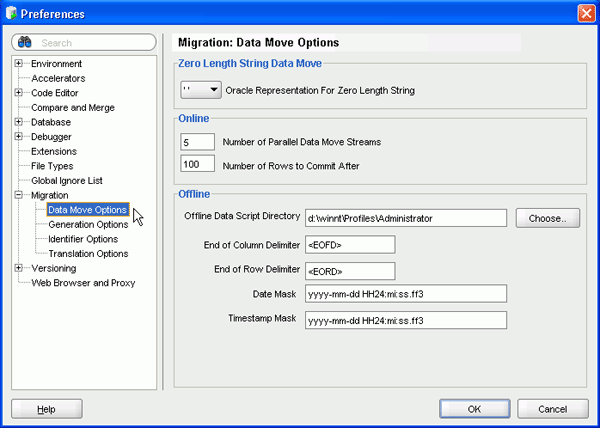Expand the Versioning tree node
Image resolution: width=600 pixels, height=428 pixels.
tap(19, 268)
